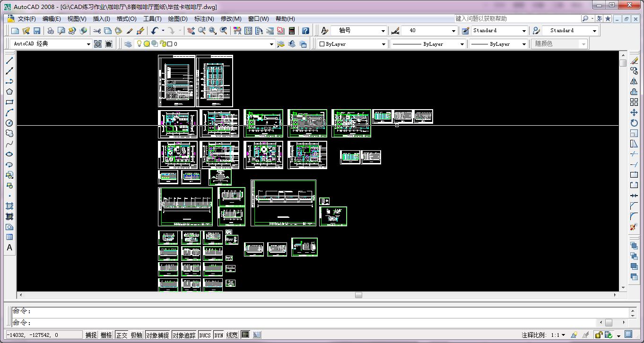The height and width of the screenshot is (343, 644).
Task: Open the QuickCalc calculator
Action: point(292,31)
